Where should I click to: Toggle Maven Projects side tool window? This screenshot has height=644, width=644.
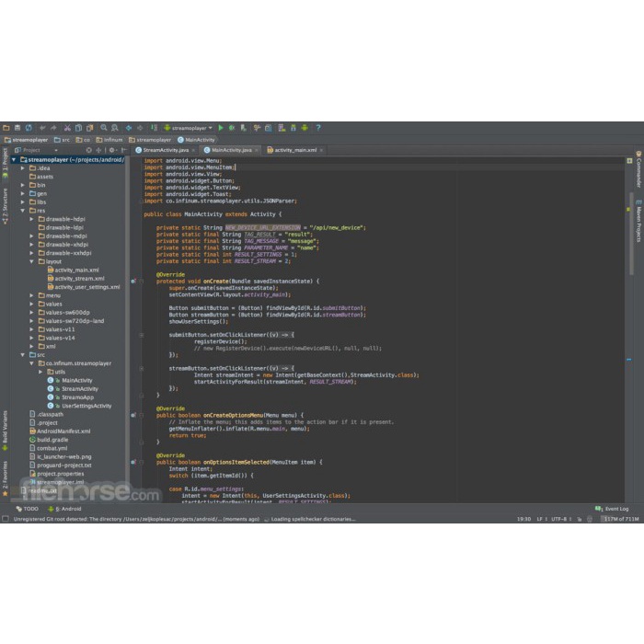[x=638, y=221]
